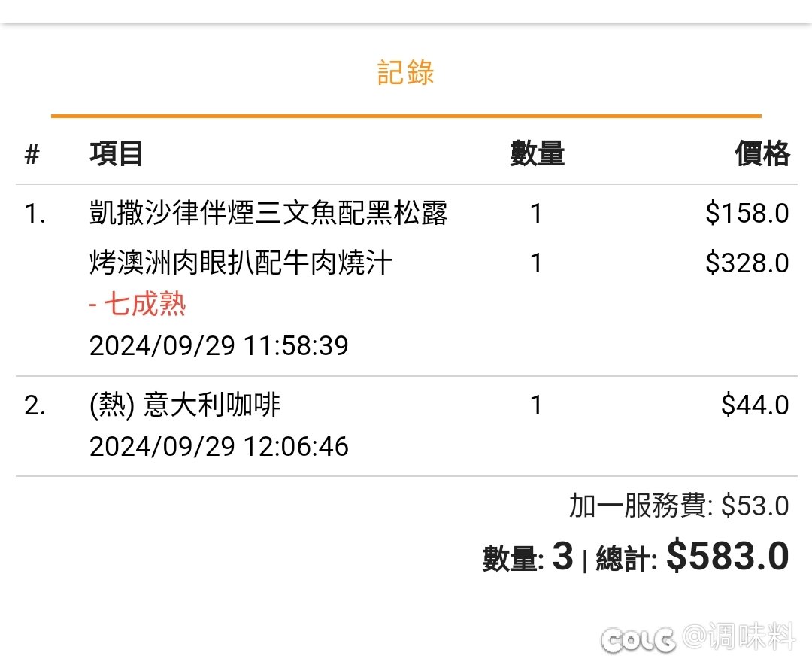Click the 總計 $583.0 total
This screenshot has width=812, height=671.
point(693,557)
